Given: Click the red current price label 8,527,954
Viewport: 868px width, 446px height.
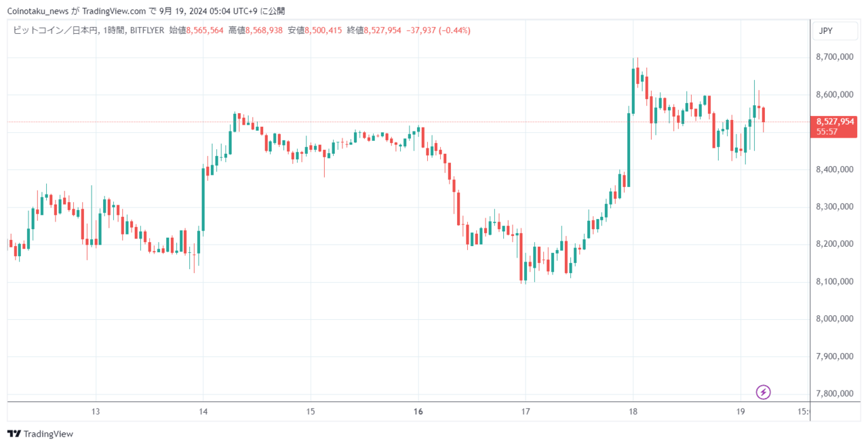Looking at the screenshot, I should [835, 122].
